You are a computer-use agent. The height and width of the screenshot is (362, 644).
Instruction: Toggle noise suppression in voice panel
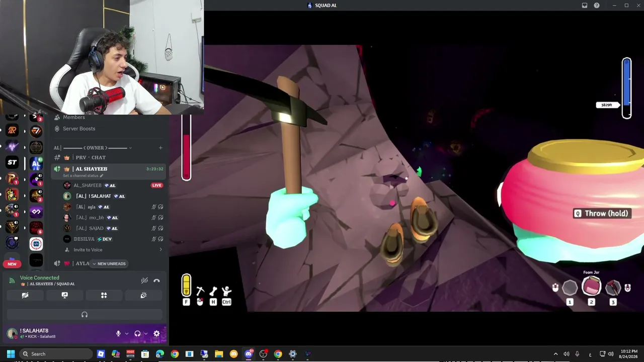tap(144, 281)
